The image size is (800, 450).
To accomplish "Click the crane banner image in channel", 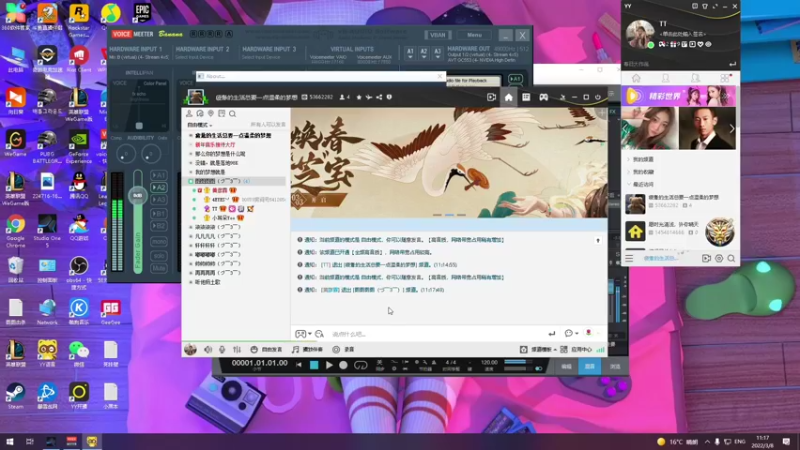I will pyautogui.click(x=449, y=163).
